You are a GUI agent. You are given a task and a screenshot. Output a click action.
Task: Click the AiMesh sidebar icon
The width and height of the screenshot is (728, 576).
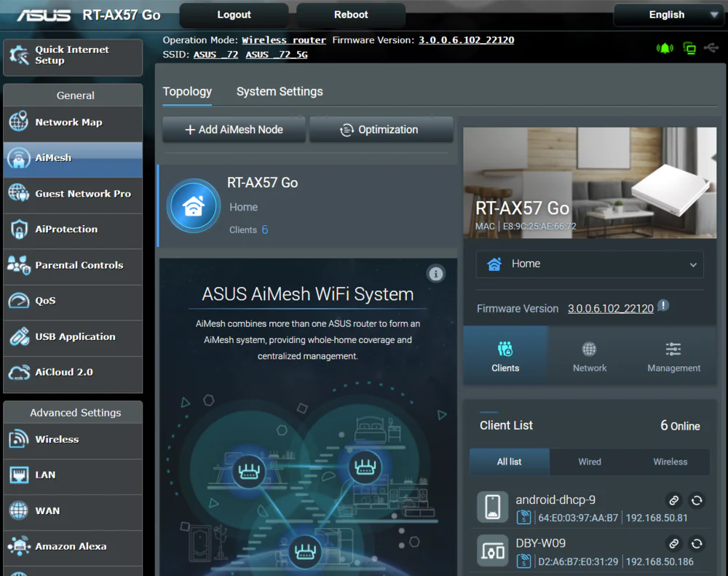tap(19, 158)
